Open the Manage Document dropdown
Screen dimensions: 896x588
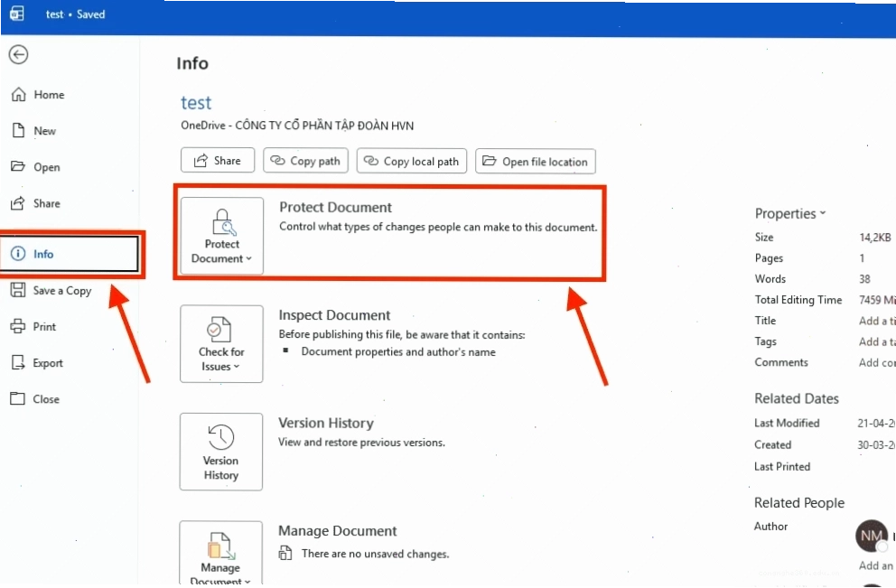click(x=221, y=553)
